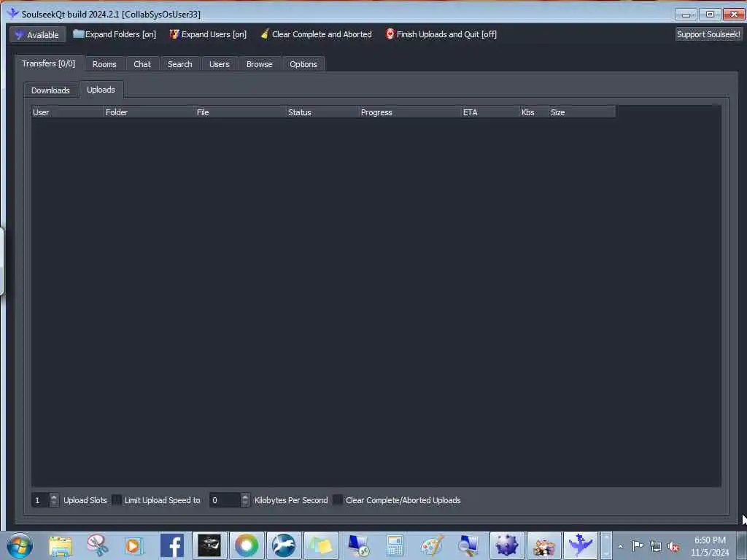
Task: Go to the Users tab
Action: click(219, 64)
